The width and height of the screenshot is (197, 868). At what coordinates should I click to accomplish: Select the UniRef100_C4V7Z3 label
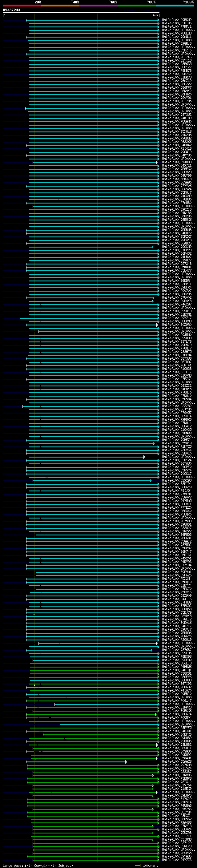click(177, 860)
